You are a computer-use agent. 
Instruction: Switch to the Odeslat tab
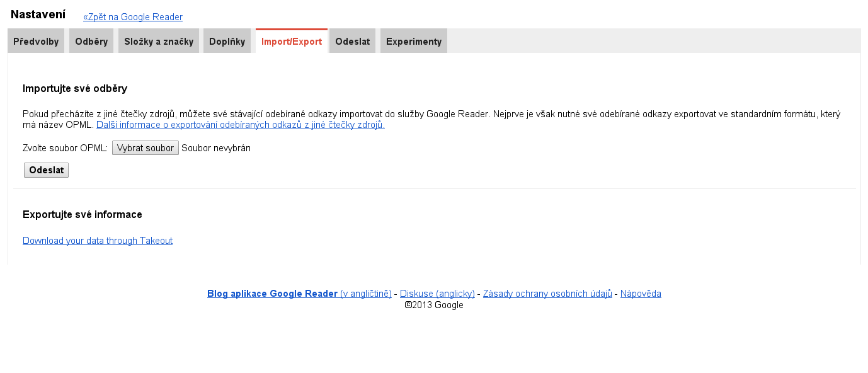point(353,42)
